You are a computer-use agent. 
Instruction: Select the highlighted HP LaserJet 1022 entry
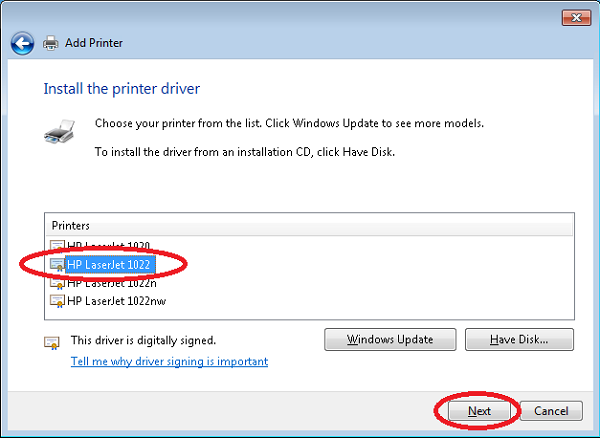point(109,264)
